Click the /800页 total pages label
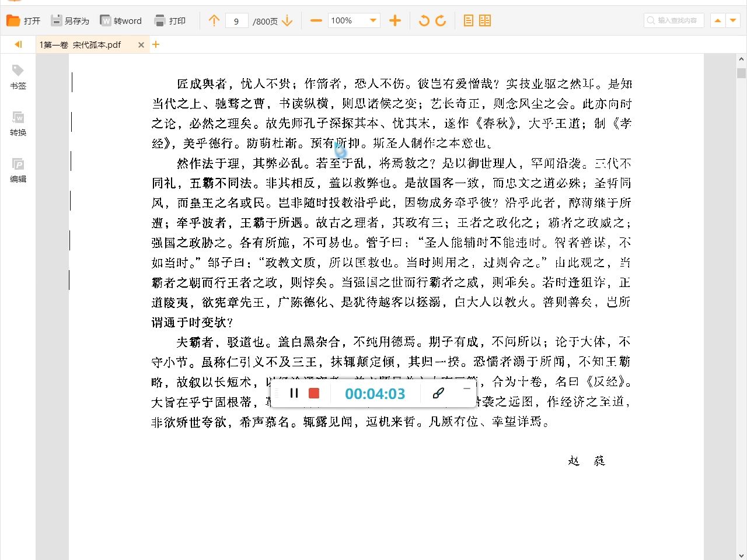This screenshot has width=747, height=560. point(265,21)
